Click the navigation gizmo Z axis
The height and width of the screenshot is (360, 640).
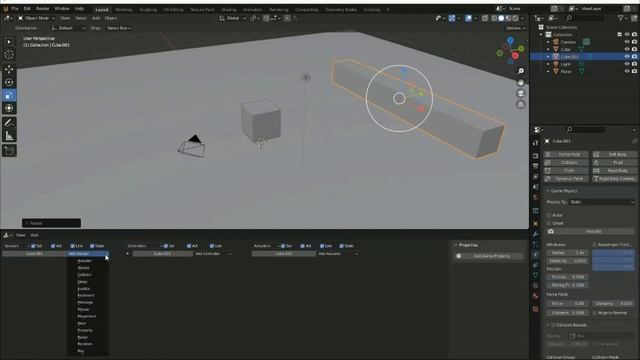pos(510,40)
